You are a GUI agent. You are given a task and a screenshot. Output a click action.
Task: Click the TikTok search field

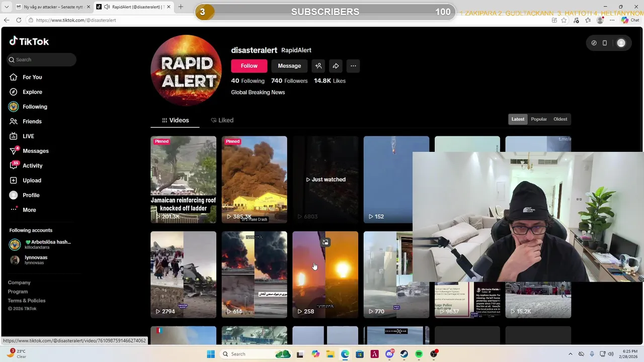(x=42, y=59)
